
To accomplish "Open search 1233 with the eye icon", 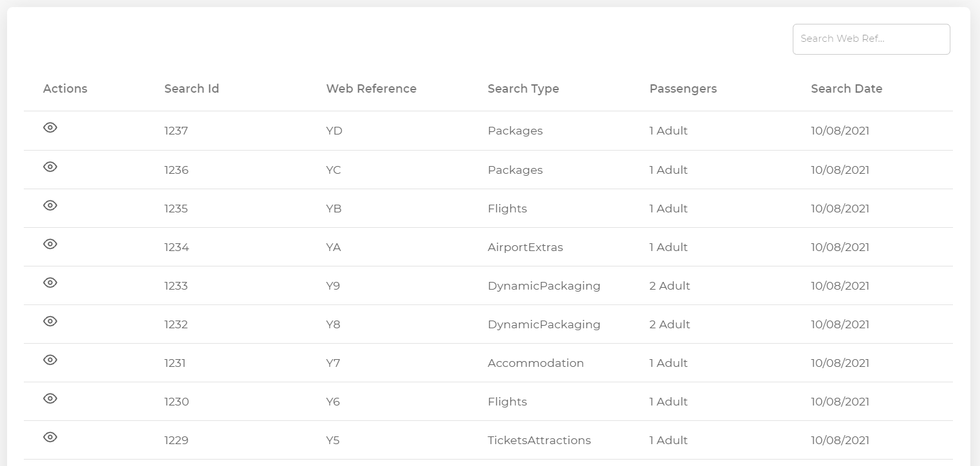I will click(50, 283).
